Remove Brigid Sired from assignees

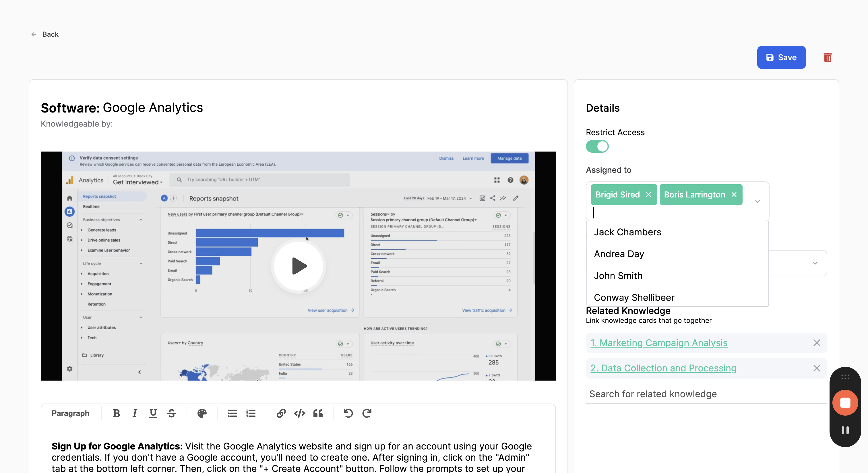pos(648,194)
